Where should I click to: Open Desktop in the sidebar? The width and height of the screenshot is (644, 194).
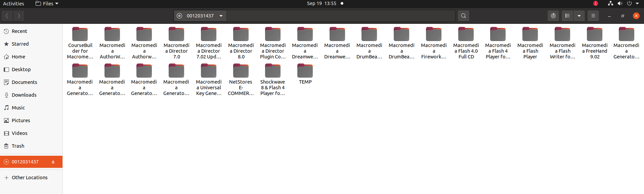(31, 69)
